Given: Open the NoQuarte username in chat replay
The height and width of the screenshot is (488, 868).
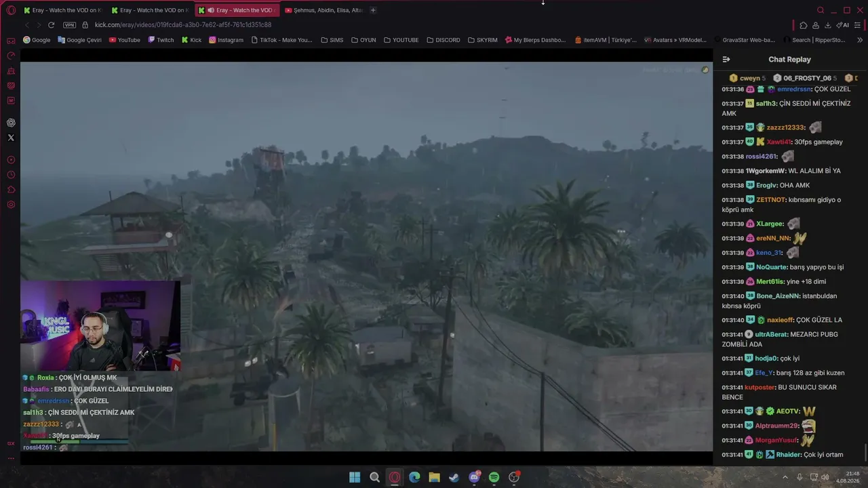Looking at the screenshot, I should (x=772, y=267).
